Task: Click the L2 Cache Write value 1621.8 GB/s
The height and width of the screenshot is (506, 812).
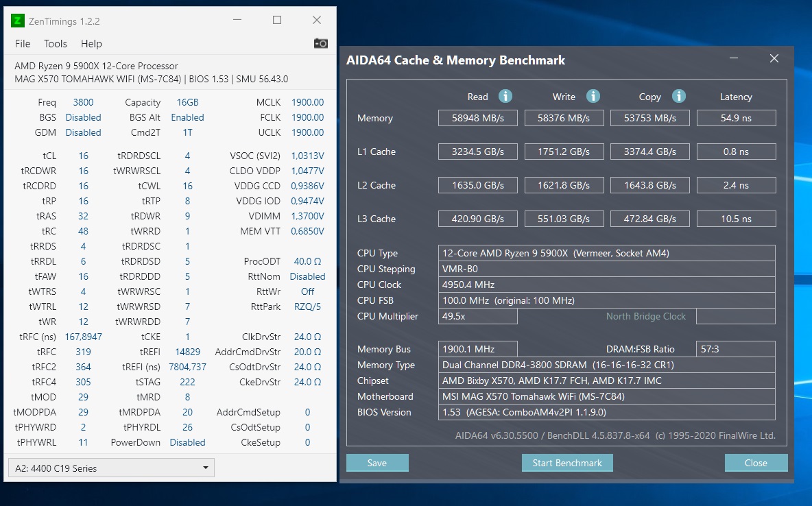Action: 564,185
